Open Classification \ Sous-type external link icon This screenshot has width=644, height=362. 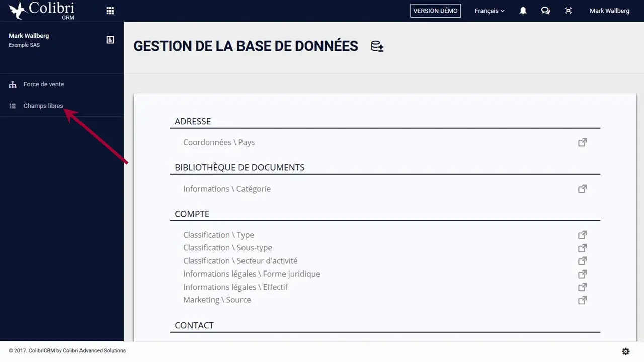click(x=582, y=248)
